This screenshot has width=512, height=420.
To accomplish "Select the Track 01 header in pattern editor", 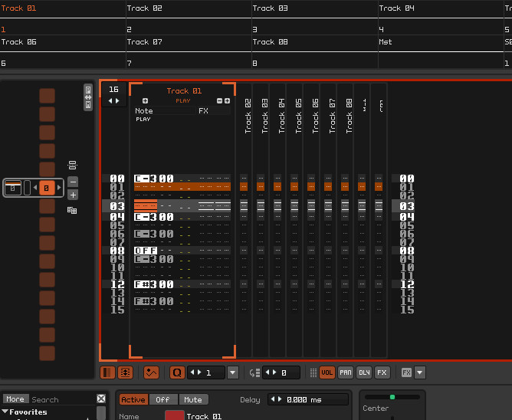I will click(x=184, y=90).
